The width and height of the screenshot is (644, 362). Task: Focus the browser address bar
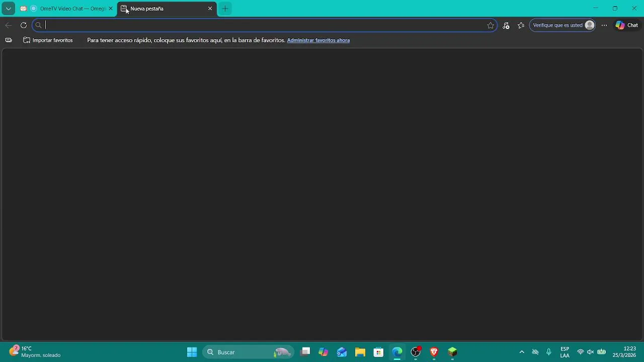264,25
